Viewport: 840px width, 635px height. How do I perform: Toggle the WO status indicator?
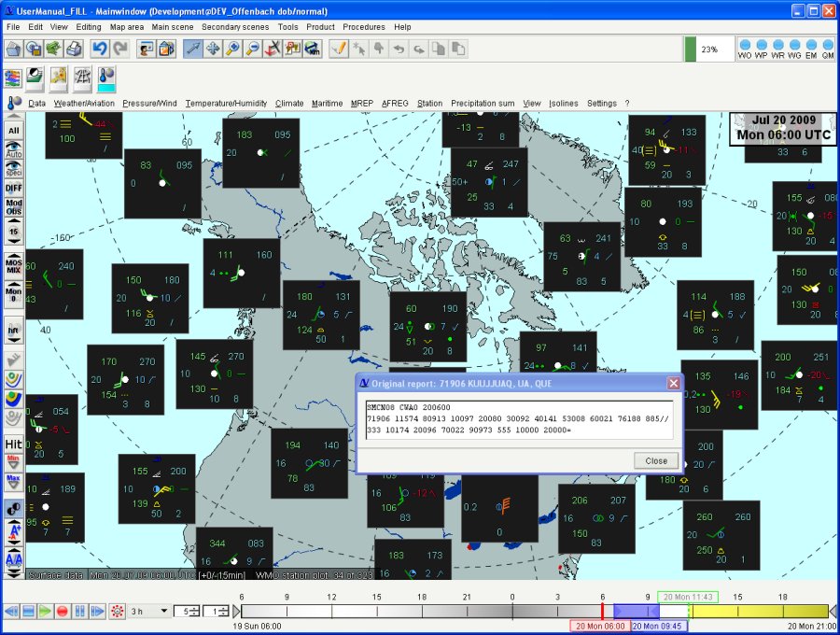[x=745, y=49]
